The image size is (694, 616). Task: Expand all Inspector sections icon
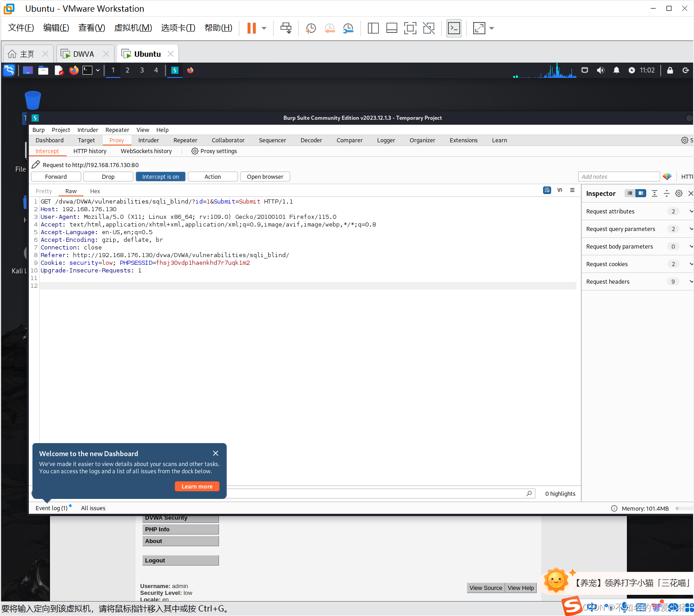point(654,194)
